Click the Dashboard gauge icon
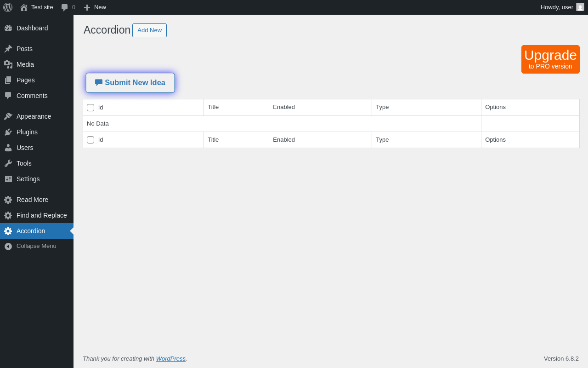This screenshot has width=588, height=368. 8,28
